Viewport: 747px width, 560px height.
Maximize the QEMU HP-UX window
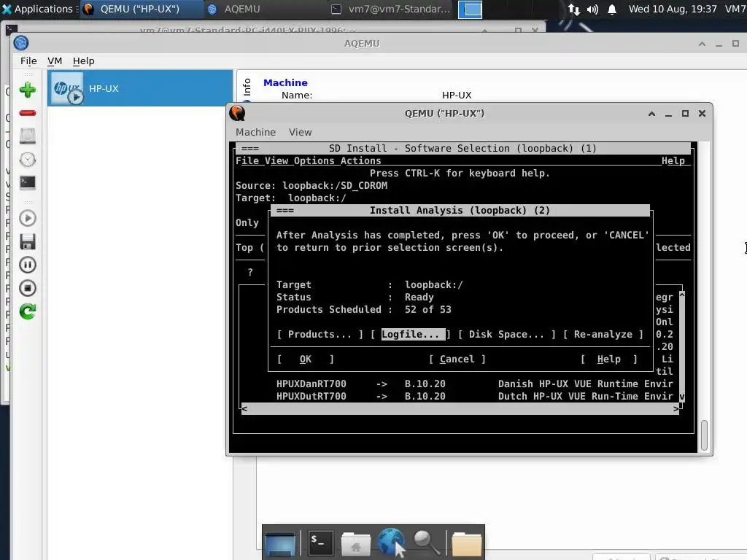tap(685, 113)
